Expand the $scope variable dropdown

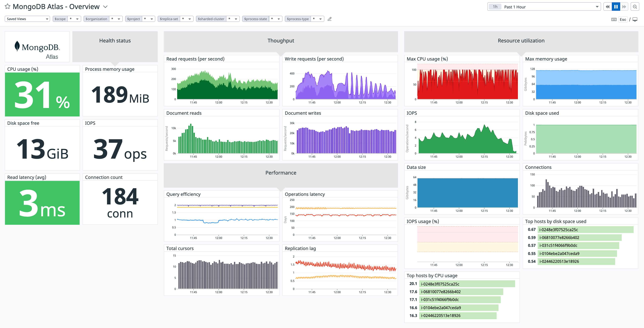click(x=77, y=19)
